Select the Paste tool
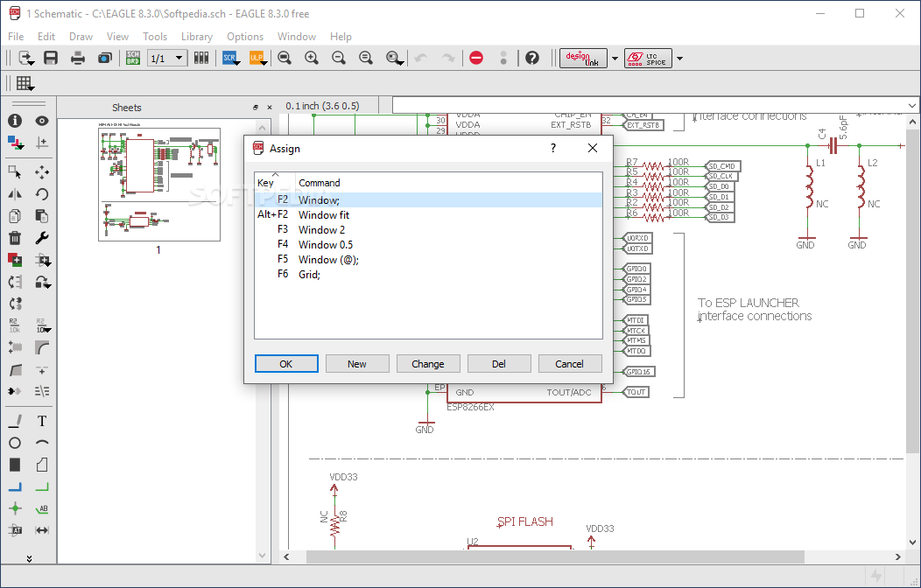 (x=42, y=216)
